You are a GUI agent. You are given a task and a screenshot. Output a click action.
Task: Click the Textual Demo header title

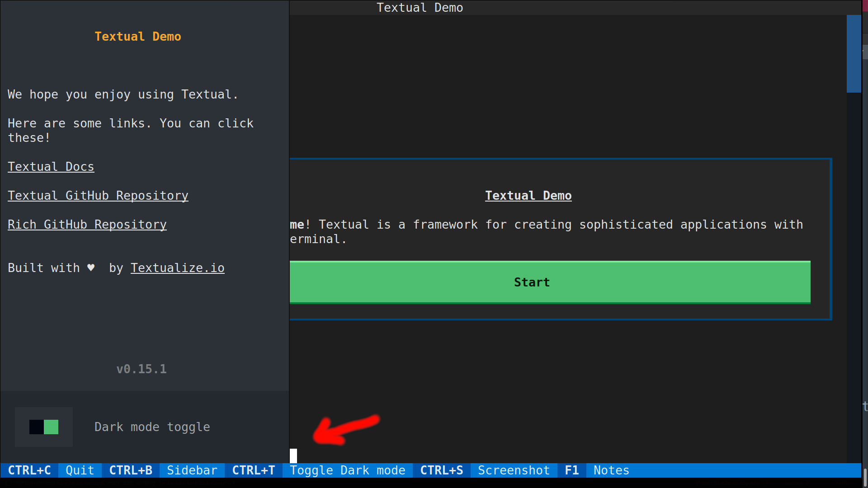point(420,8)
